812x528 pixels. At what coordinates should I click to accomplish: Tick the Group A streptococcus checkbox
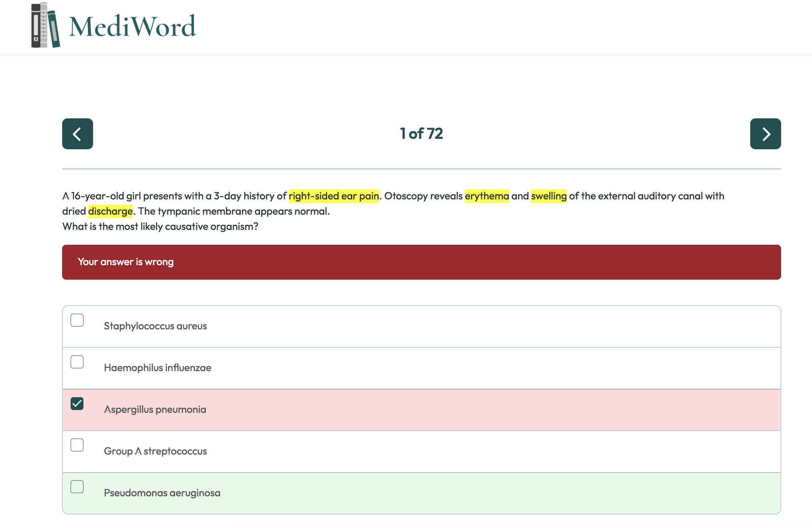[x=77, y=445]
